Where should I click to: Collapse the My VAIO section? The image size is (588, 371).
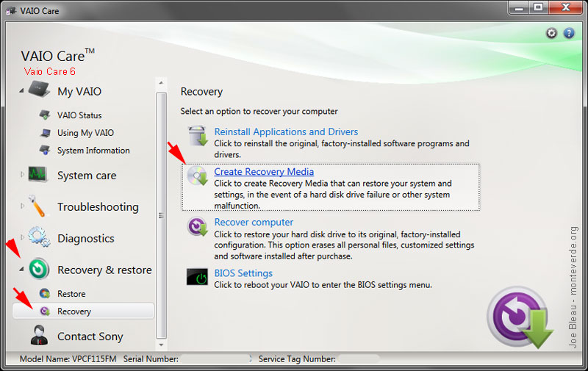(22, 90)
